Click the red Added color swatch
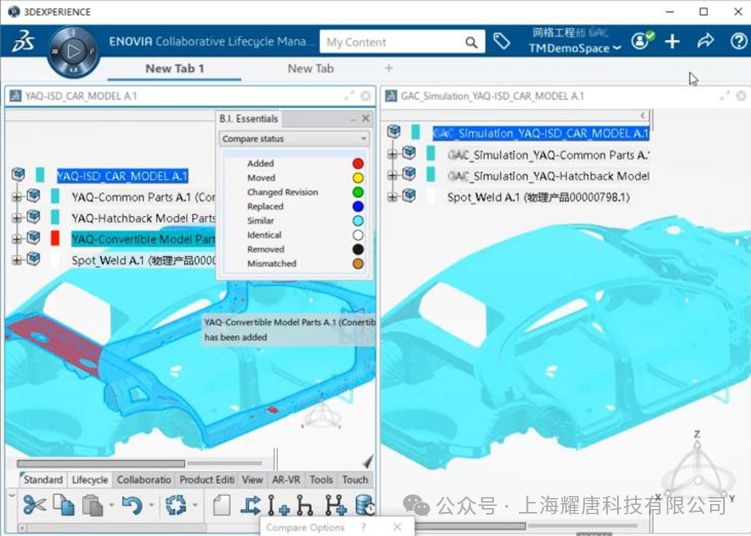This screenshot has height=536, width=751. click(358, 163)
